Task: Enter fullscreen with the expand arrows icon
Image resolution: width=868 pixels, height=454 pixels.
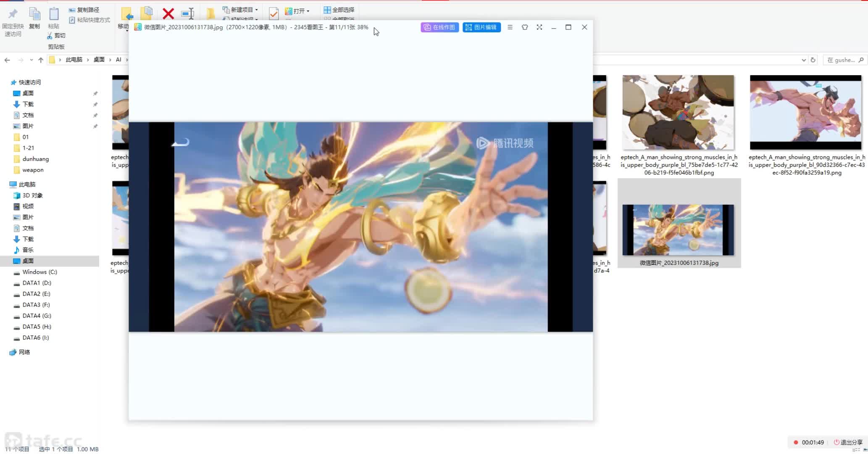Action: click(539, 27)
